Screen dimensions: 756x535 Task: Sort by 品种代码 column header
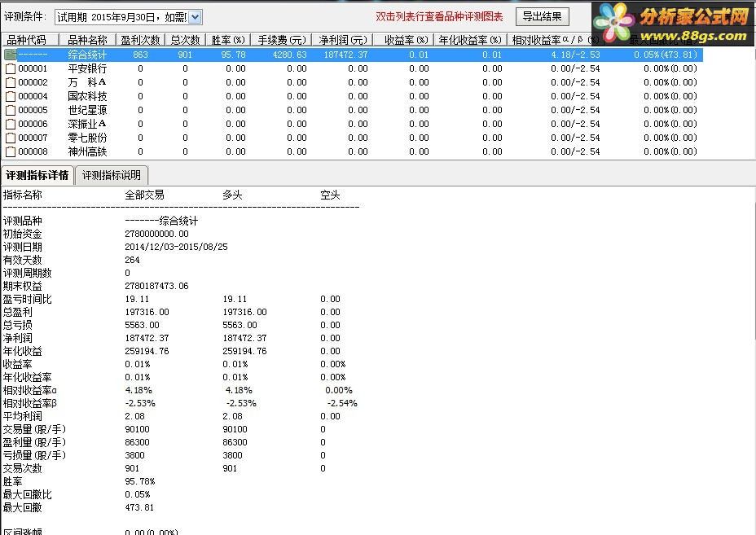pos(30,40)
